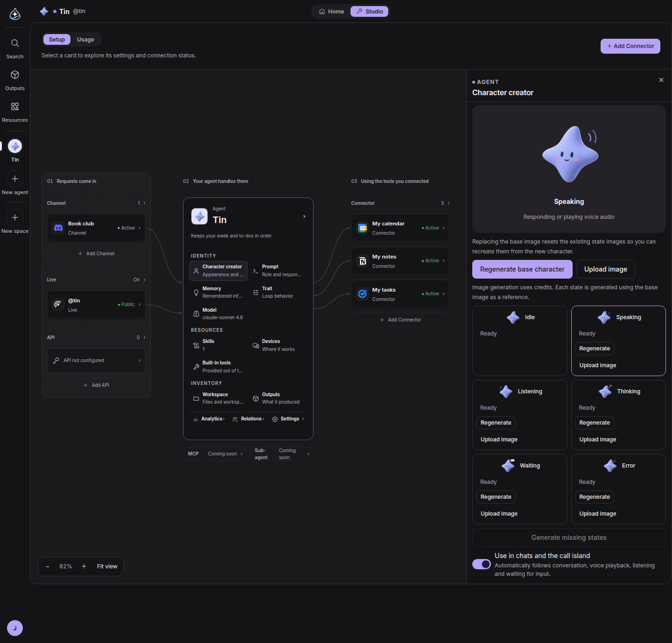This screenshot has width=672, height=643.
Task: Open Outputs in the left sidebar
Action: click(15, 81)
